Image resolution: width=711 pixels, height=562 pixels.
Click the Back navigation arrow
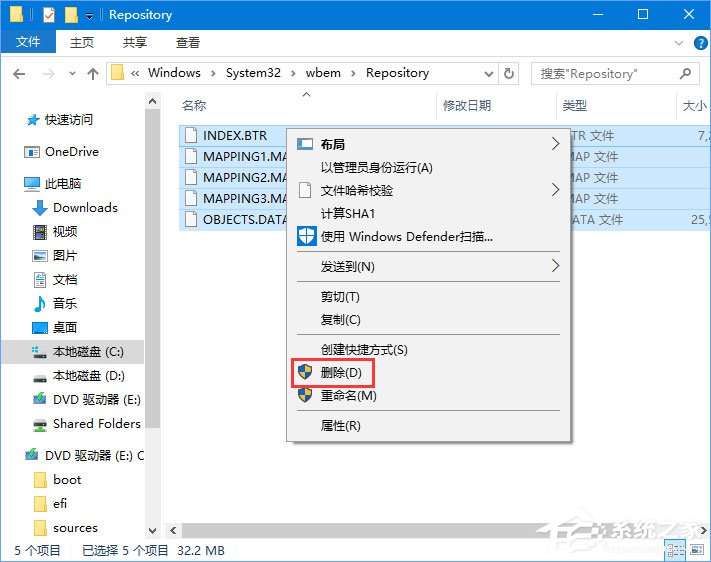pyautogui.click(x=19, y=74)
